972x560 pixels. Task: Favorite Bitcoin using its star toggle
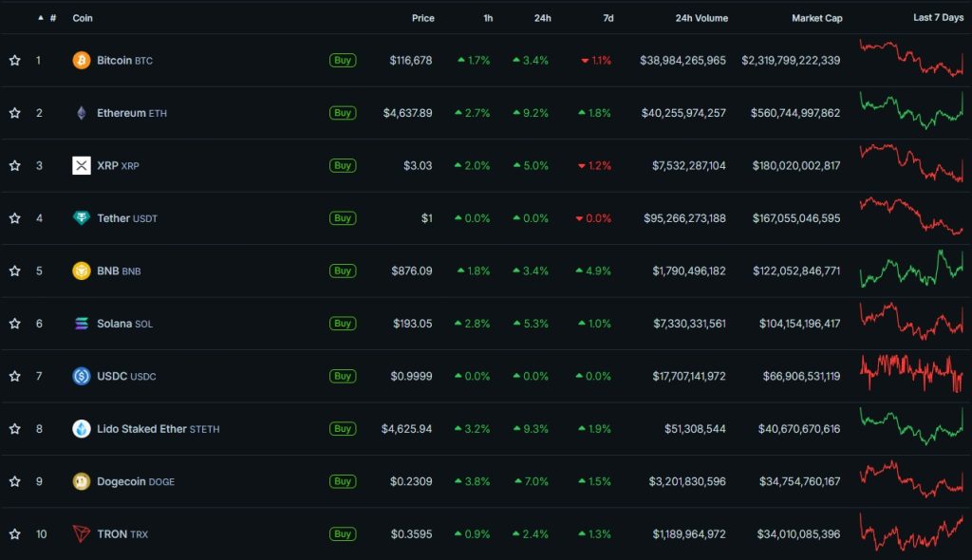[14, 60]
